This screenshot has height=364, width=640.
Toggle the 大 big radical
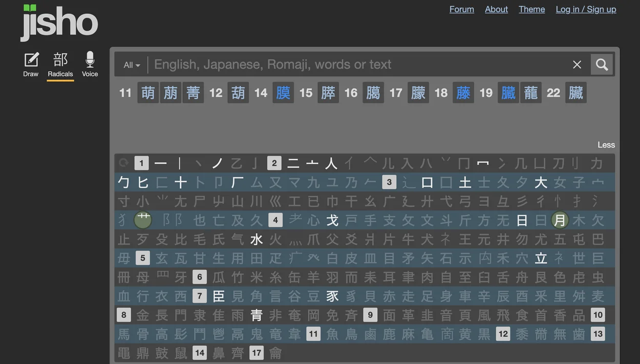[x=541, y=182]
